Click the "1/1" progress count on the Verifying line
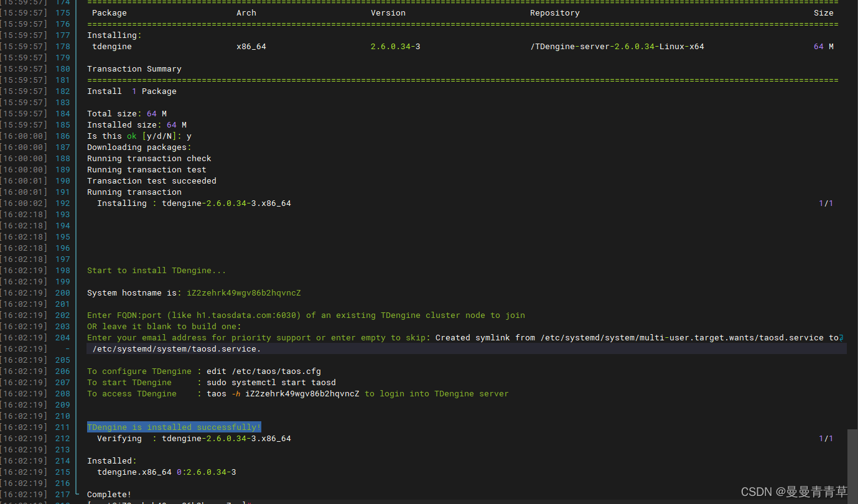 [826, 439]
